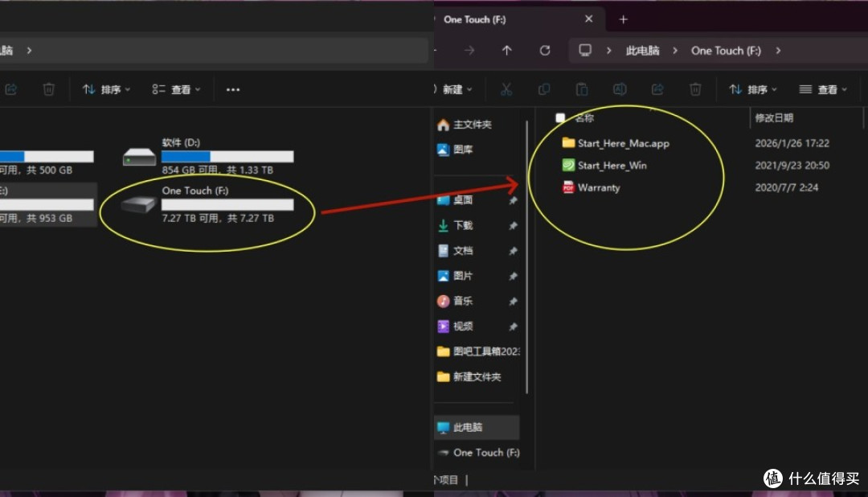Click the computer icon in address bar
This screenshot has width=868, height=497.
pyautogui.click(x=585, y=51)
